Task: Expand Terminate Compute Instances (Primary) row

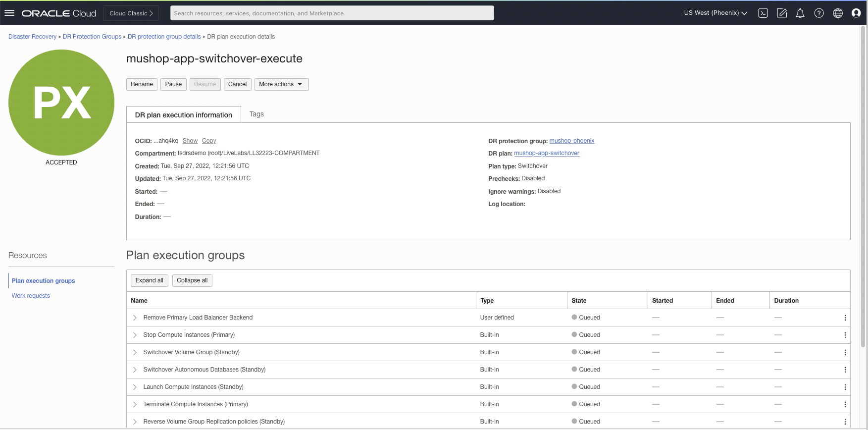Action: 135,405
